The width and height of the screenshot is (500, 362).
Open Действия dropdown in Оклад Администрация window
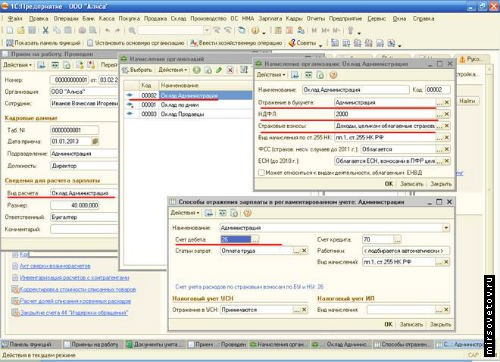[271, 75]
